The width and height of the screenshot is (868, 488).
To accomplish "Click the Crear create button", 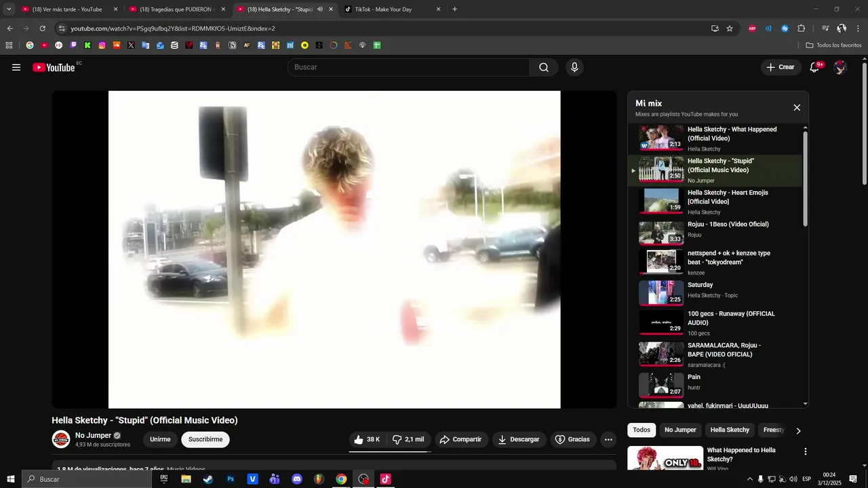I will [x=780, y=67].
